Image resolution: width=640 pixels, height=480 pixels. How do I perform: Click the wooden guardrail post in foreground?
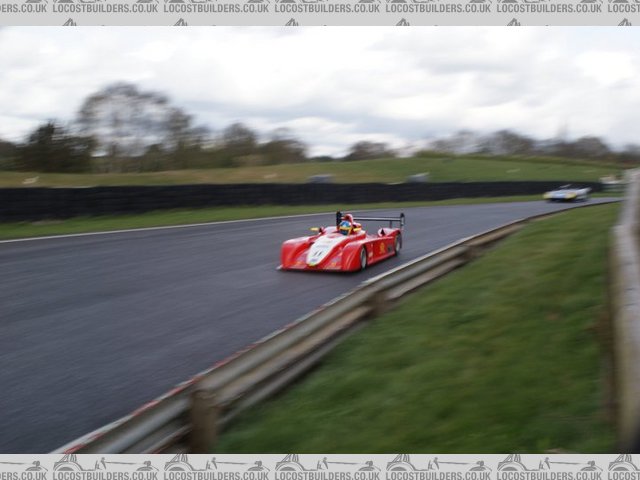[x=203, y=418]
